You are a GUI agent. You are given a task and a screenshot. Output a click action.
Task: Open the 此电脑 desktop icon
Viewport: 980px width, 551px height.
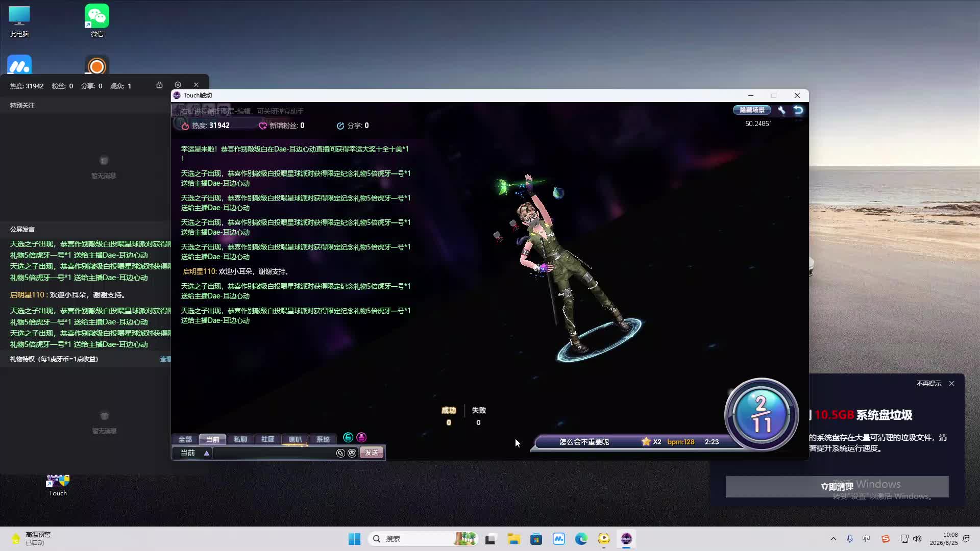pyautogui.click(x=19, y=21)
